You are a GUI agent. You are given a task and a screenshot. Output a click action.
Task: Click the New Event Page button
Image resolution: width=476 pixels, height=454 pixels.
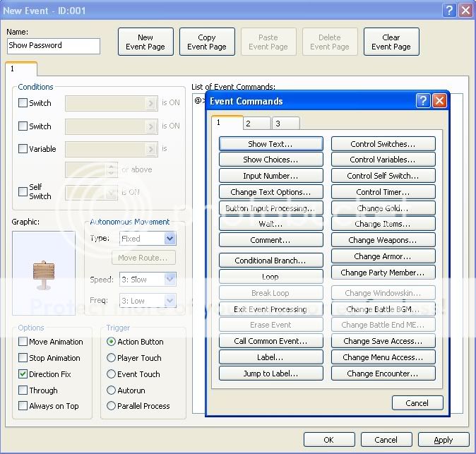pyautogui.click(x=145, y=42)
